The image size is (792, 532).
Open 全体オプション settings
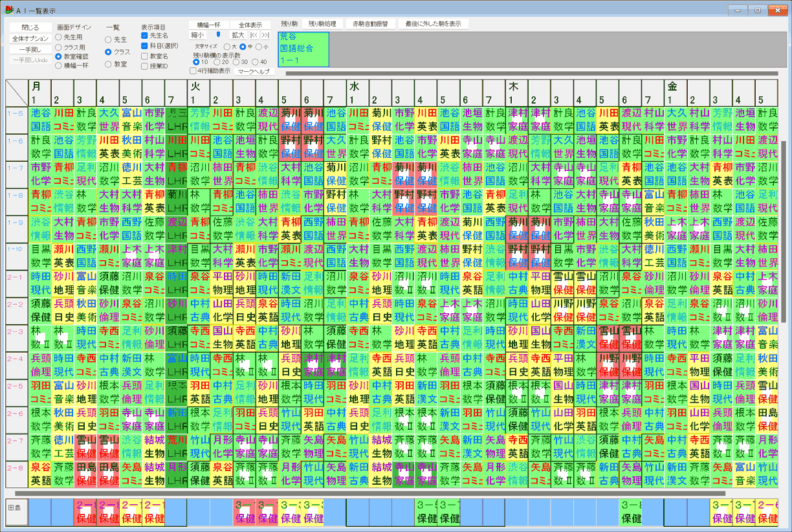[30, 39]
